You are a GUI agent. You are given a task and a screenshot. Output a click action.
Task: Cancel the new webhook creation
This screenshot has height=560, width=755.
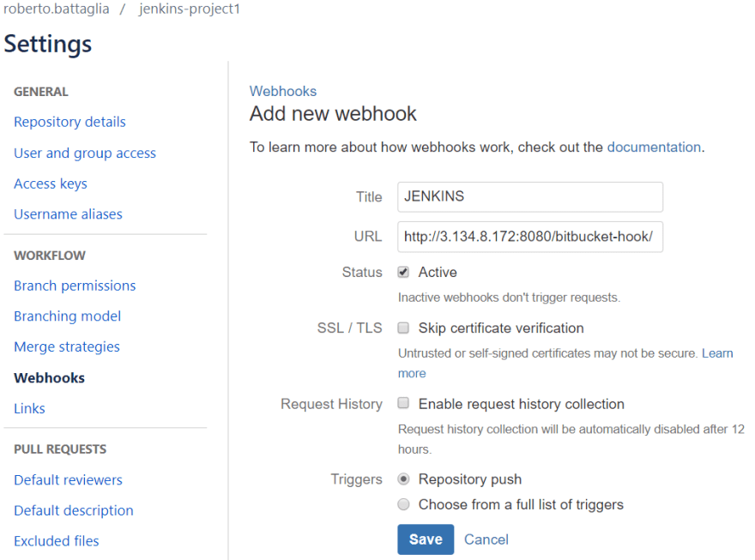(486, 539)
